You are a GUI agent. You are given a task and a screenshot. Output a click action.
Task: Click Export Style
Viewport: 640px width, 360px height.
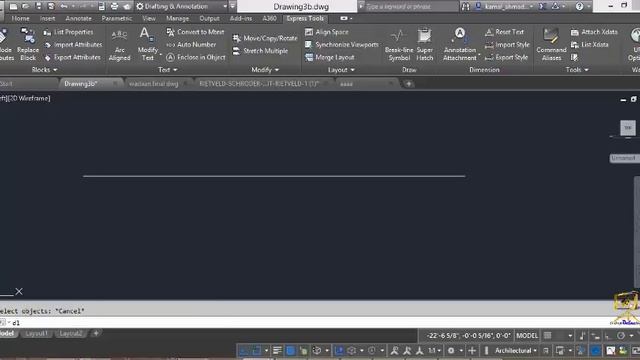coord(507,58)
